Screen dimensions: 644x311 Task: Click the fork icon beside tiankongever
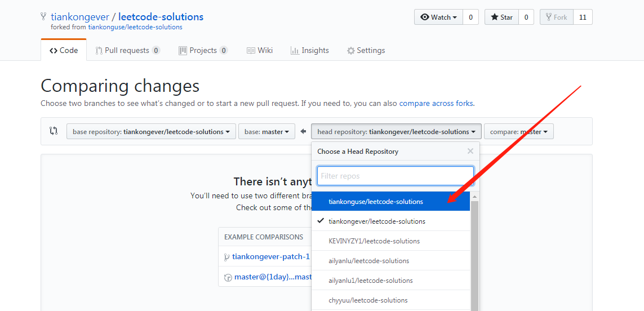pos(43,17)
